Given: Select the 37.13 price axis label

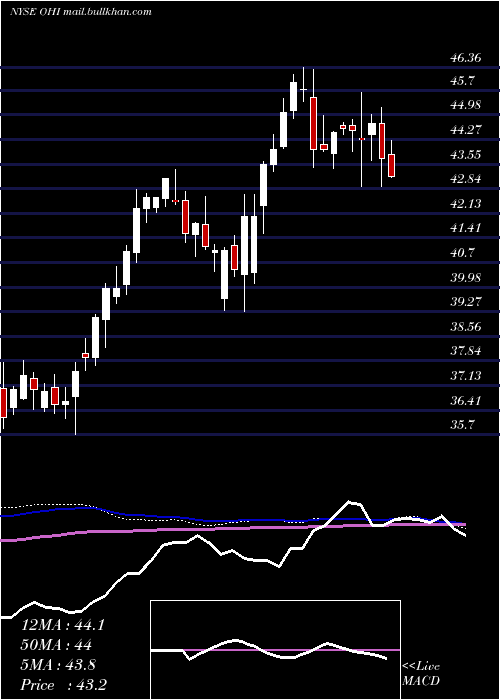Looking at the screenshot, I should (x=466, y=376).
